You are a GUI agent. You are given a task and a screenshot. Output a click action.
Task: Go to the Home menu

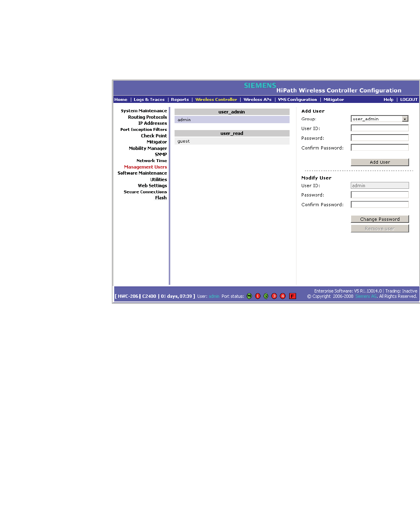pyautogui.click(x=121, y=100)
